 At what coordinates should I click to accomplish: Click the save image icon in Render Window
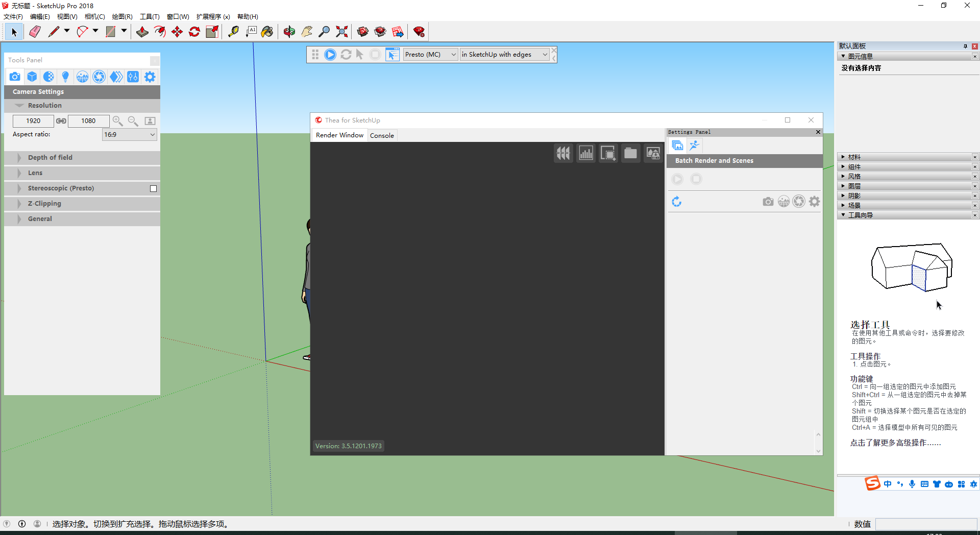tap(653, 153)
